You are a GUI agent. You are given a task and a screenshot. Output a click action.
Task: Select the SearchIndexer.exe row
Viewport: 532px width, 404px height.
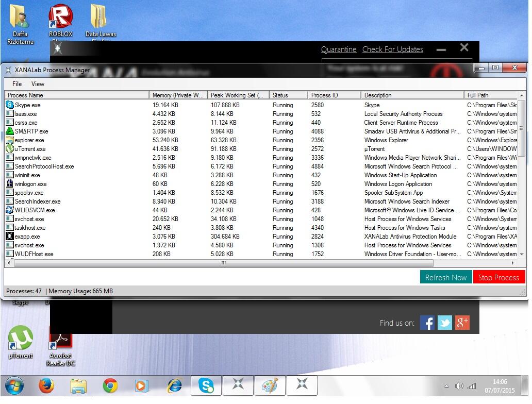261,201
